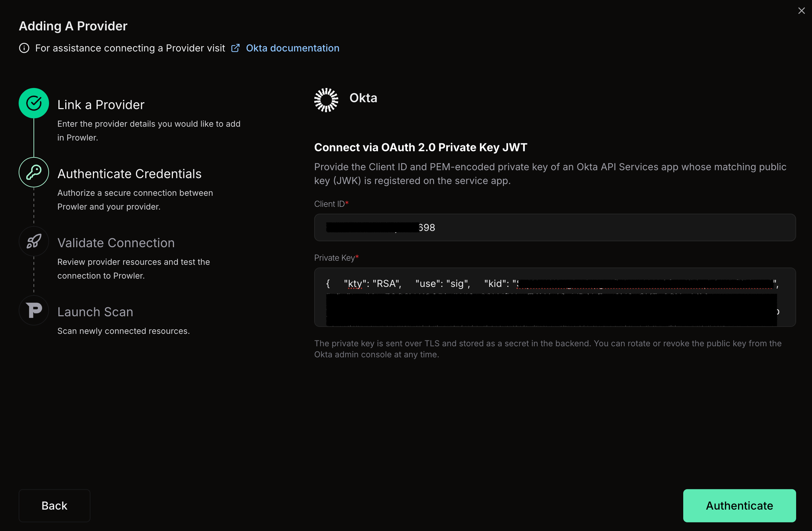Viewport: 812px width, 531px height.
Task: Click the Authorize a secure connection description
Action: click(135, 200)
